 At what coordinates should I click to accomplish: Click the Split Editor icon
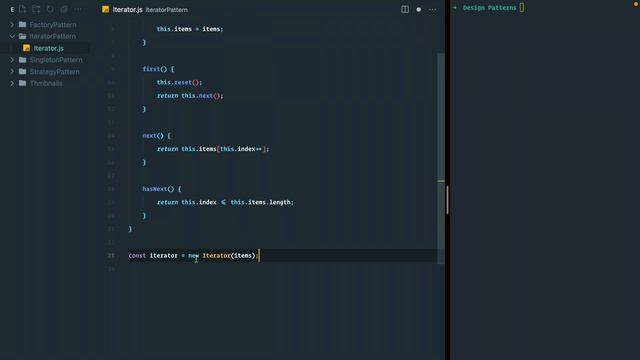pyautogui.click(x=404, y=9)
